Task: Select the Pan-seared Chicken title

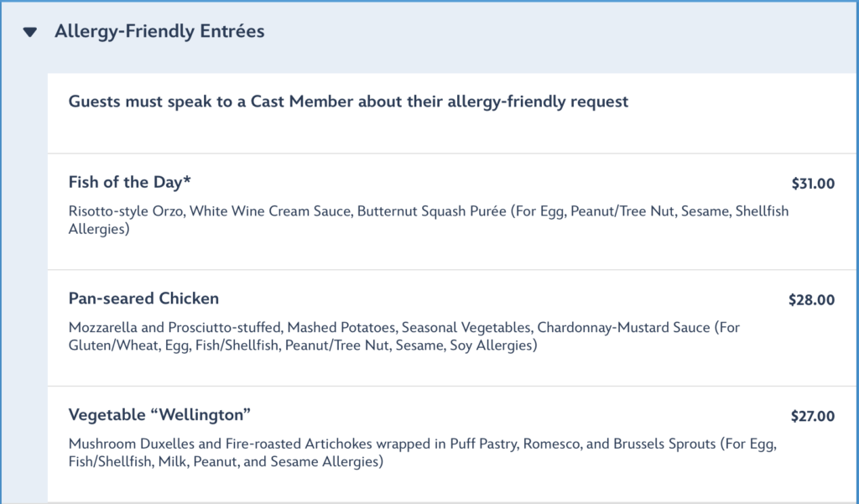Action: 143,299
